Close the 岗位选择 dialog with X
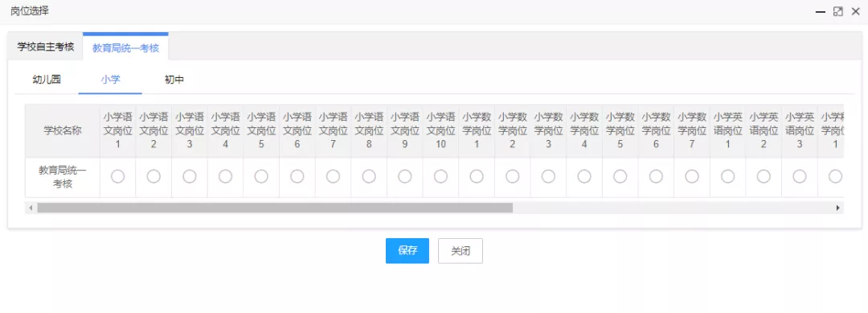The height and width of the screenshot is (313, 868). [856, 11]
